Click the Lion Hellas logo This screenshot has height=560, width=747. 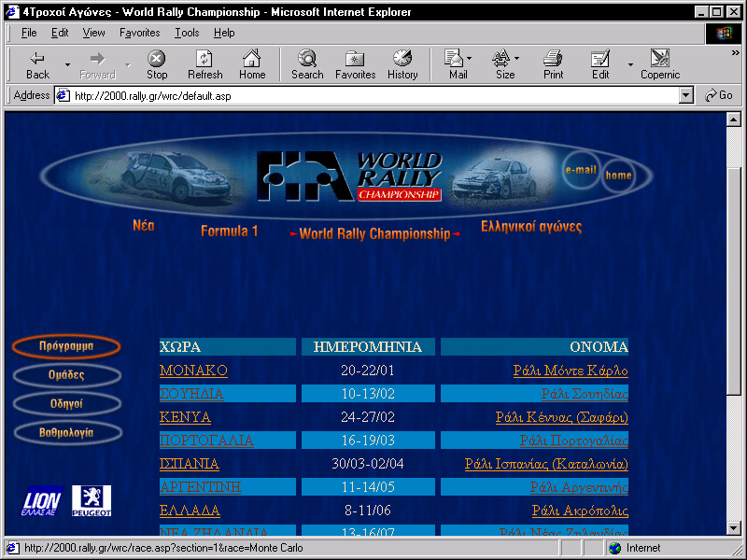pos(42,501)
